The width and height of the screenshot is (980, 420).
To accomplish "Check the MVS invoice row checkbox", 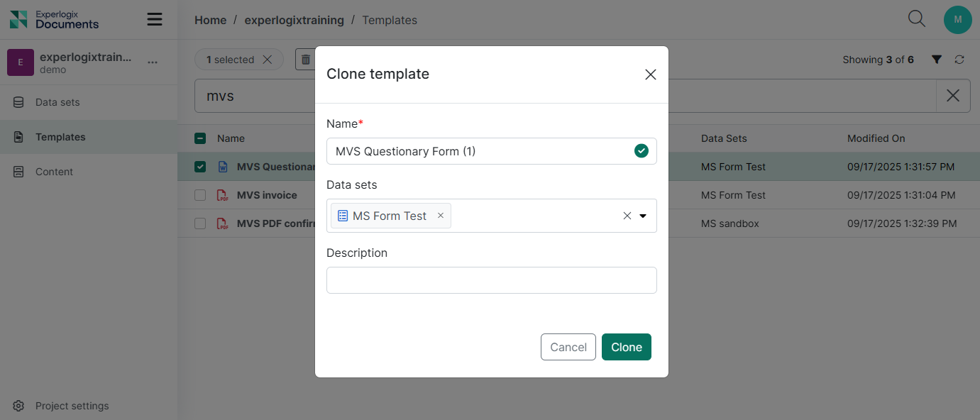I will click(200, 195).
